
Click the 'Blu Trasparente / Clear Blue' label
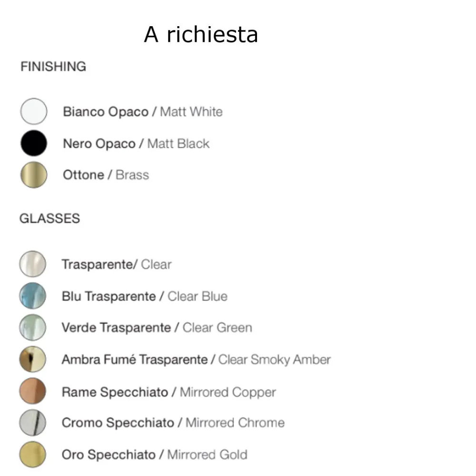(144, 296)
